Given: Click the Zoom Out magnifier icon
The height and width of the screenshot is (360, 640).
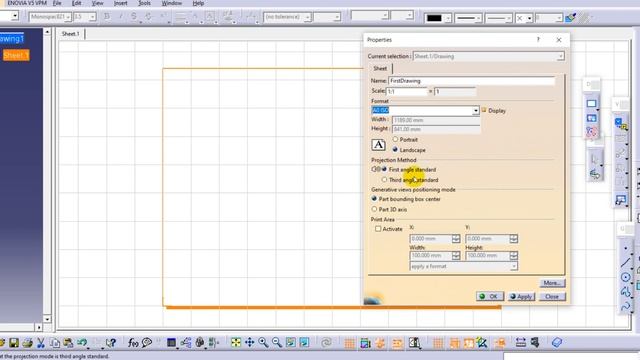Looking at the screenshot, I should (x=277, y=342).
